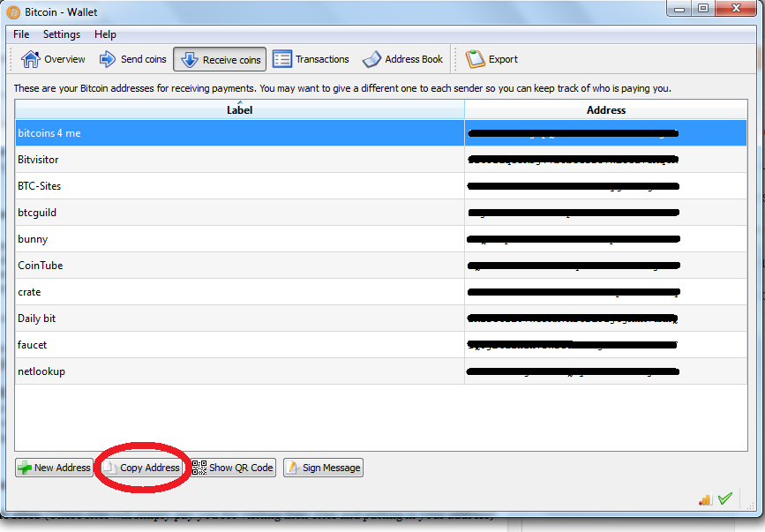Click the redacted address of btcguild

[574, 213]
